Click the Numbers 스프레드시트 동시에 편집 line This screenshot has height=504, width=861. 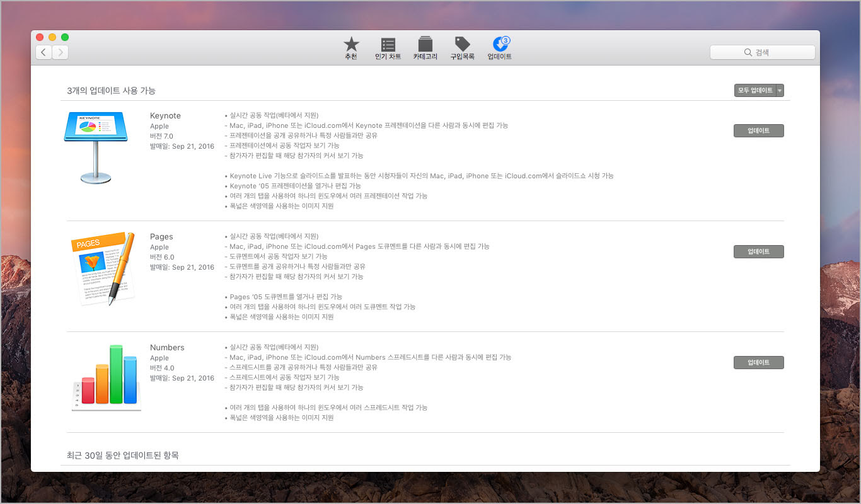pos(368,357)
